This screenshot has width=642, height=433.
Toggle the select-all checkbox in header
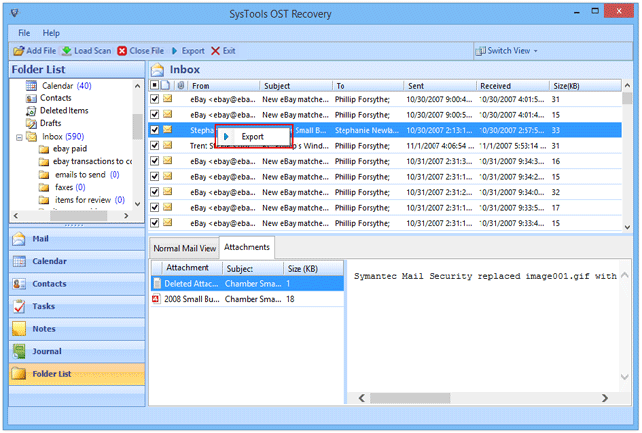click(x=154, y=85)
